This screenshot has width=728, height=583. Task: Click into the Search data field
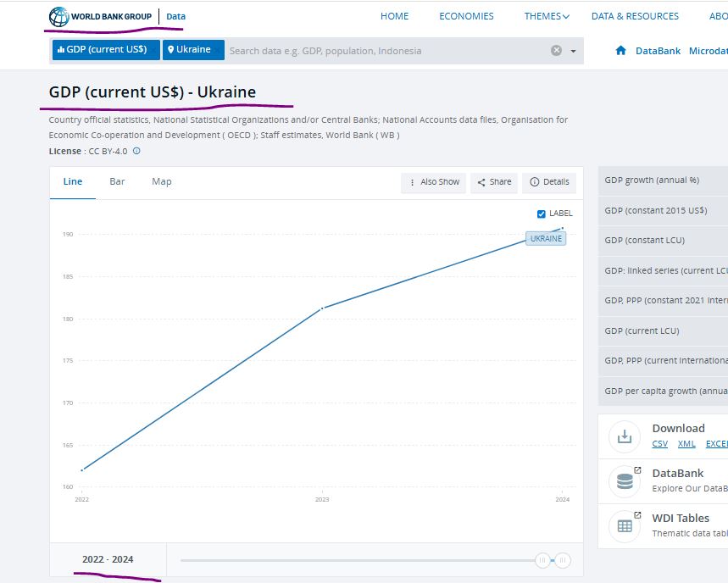point(387,51)
